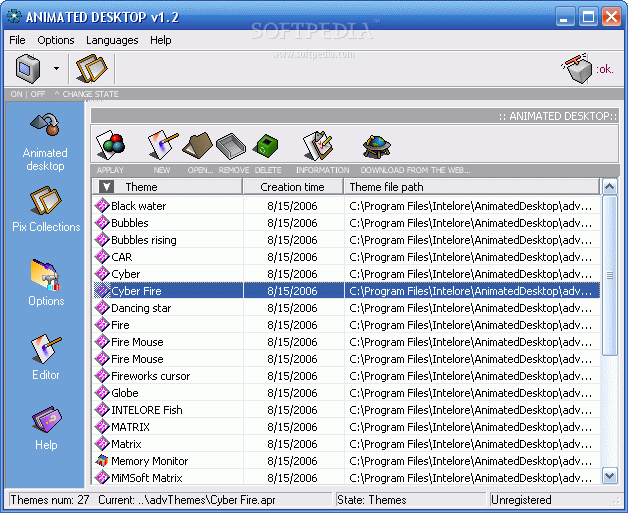Viewport: 628px width, 513px height.
Task: Select the MiMSoft Matrix theme
Action: [x=346, y=478]
